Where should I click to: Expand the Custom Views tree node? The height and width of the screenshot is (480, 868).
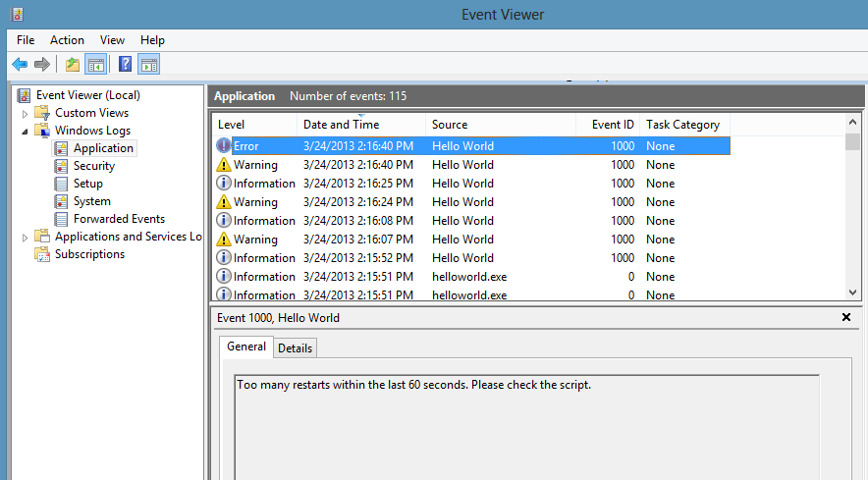[x=25, y=114]
